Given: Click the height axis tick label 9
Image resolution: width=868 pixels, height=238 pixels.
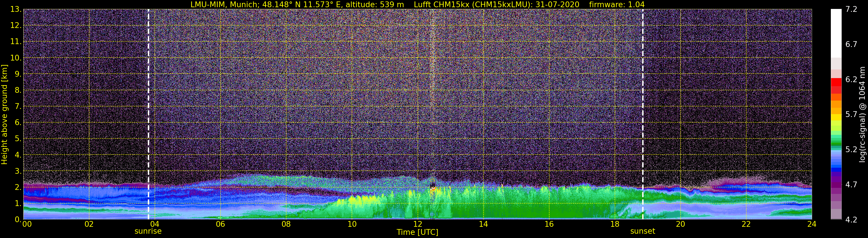Looking at the screenshot, I should 18,74.
